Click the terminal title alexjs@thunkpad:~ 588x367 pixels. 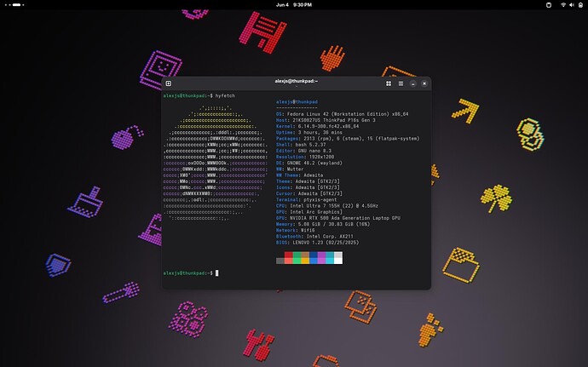[x=297, y=81]
